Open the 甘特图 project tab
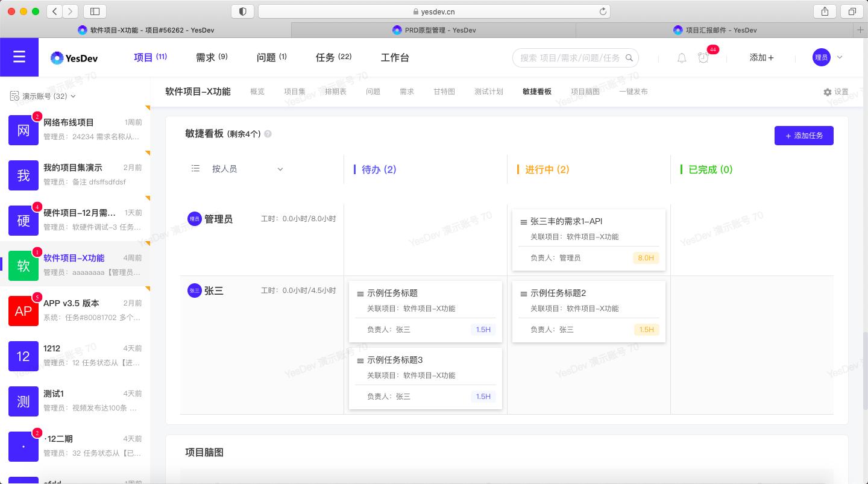The image size is (868, 484). tap(444, 92)
